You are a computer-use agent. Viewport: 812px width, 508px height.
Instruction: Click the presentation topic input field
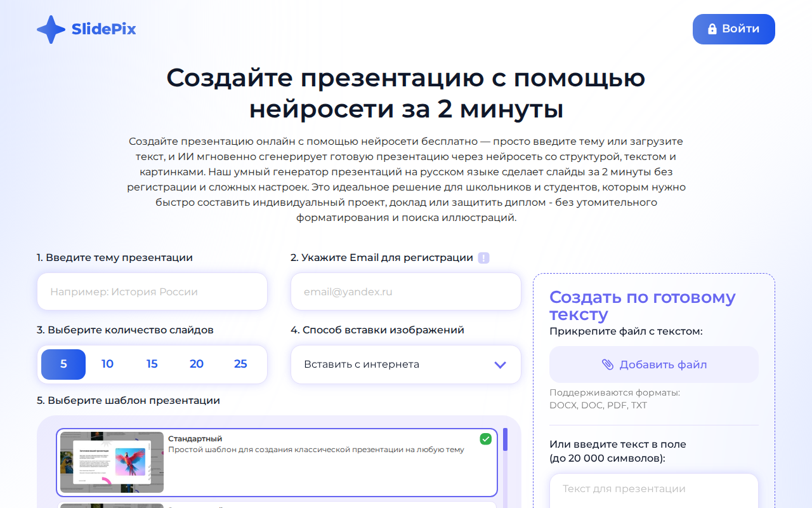[x=152, y=291]
